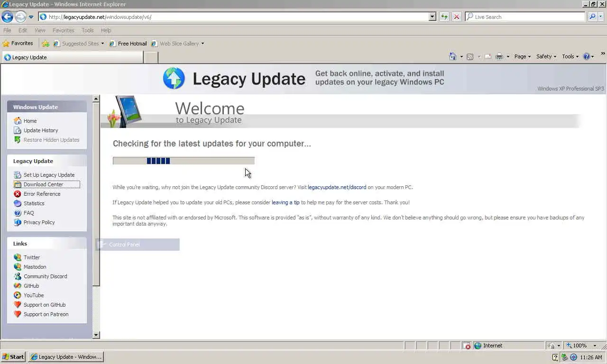Open the Help menu
Image resolution: width=607 pixels, height=364 pixels.
pos(106,30)
